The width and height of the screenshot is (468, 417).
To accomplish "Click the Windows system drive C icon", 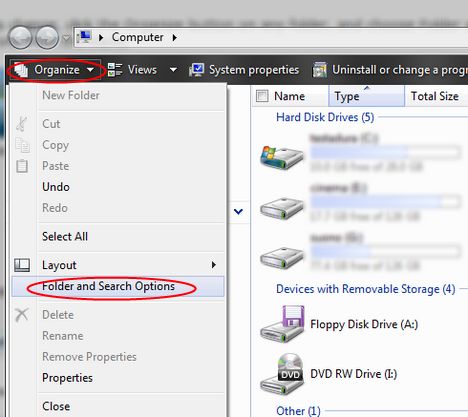I will [282, 157].
